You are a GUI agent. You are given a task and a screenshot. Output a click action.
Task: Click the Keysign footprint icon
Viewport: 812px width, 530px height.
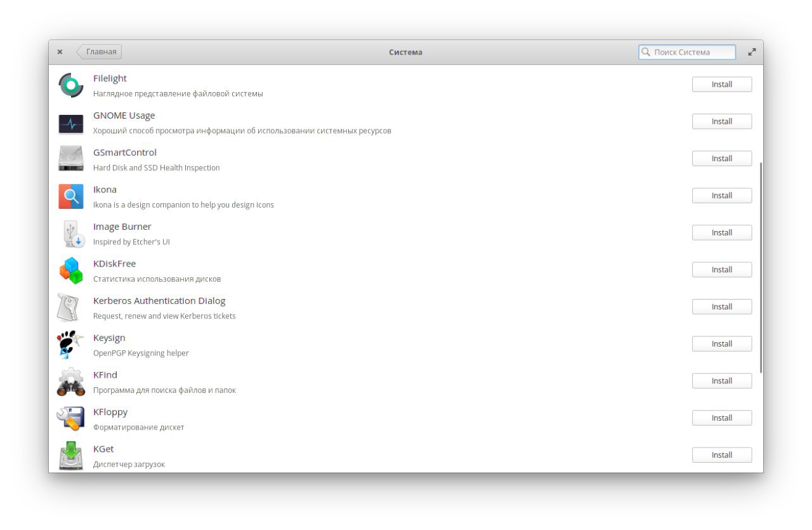(x=69, y=345)
